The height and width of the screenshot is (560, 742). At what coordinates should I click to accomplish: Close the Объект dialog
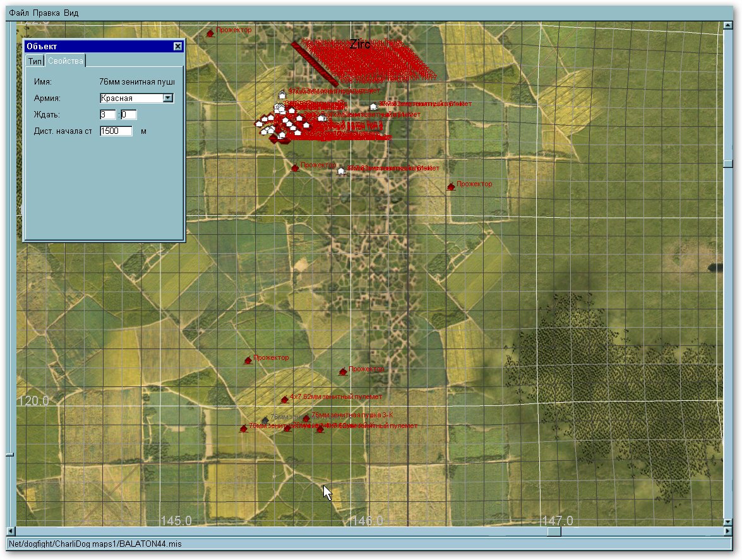[177, 46]
